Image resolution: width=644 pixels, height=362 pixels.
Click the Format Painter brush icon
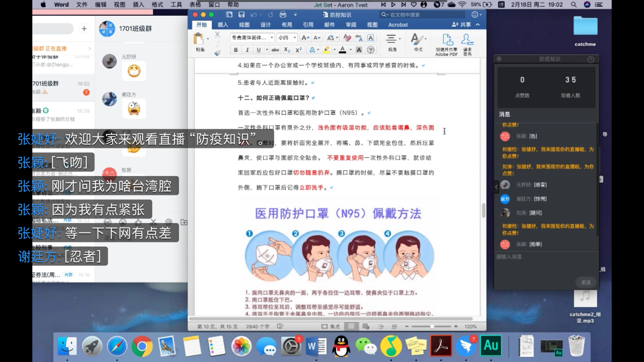click(x=217, y=52)
